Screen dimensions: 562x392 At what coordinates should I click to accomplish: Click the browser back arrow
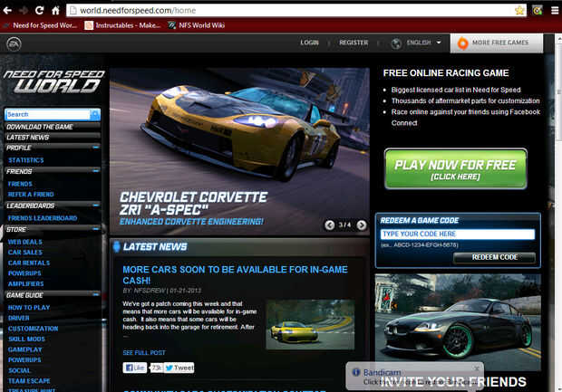point(7,10)
